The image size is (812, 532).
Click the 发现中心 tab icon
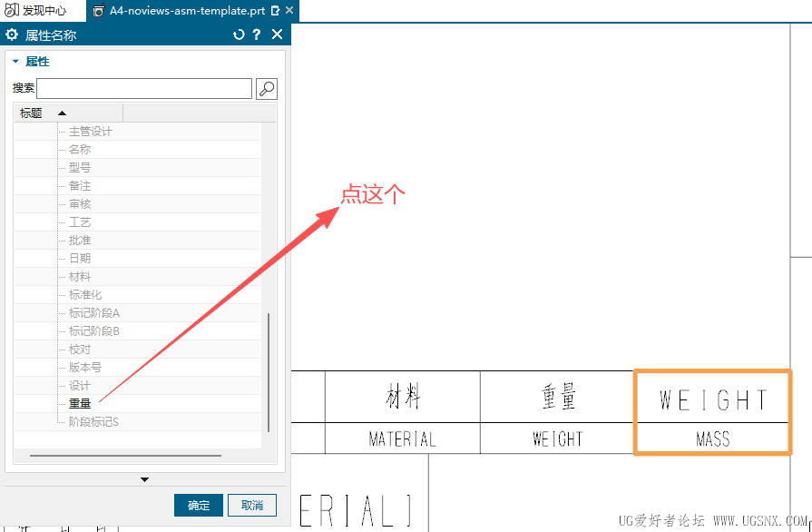click(x=12, y=10)
